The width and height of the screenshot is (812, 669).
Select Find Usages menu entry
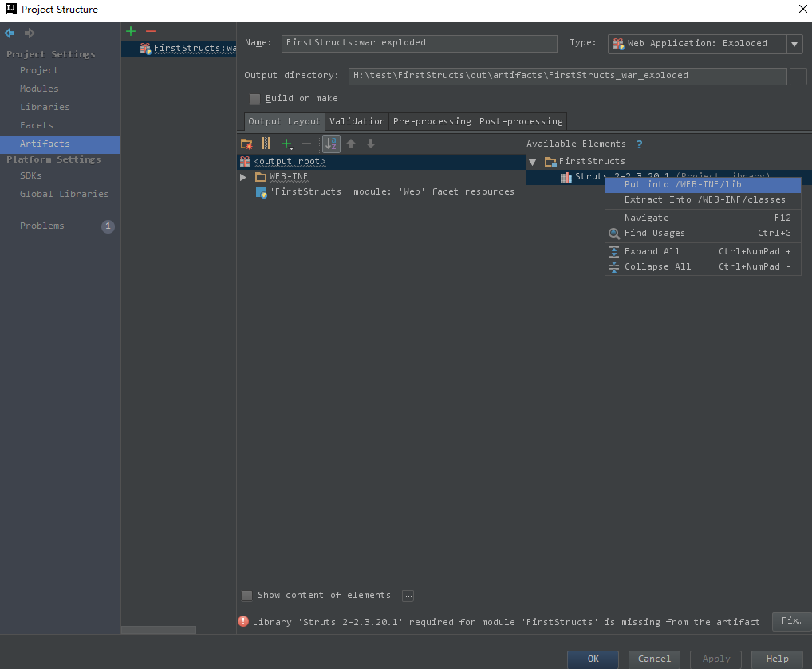coord(703,233)
